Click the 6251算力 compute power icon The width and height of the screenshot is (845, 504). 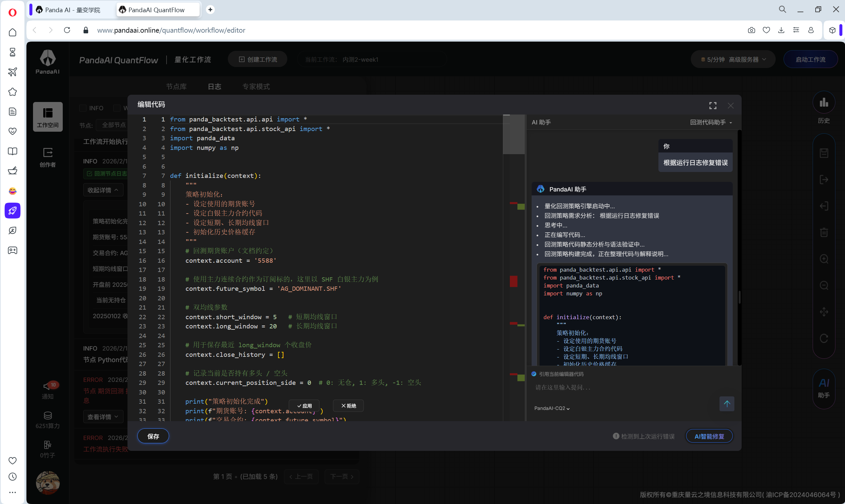click(x=48, y=415)
